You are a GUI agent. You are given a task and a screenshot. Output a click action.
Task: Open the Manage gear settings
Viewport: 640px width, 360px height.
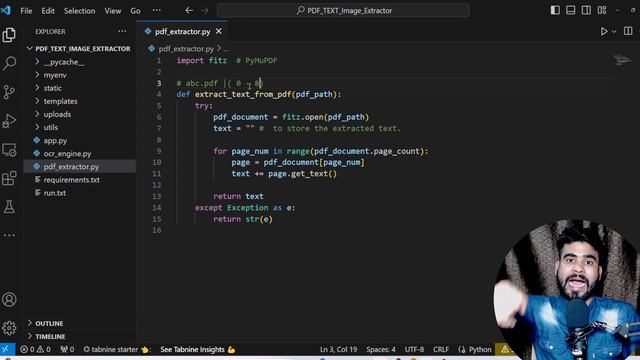[x=9, y=328]
